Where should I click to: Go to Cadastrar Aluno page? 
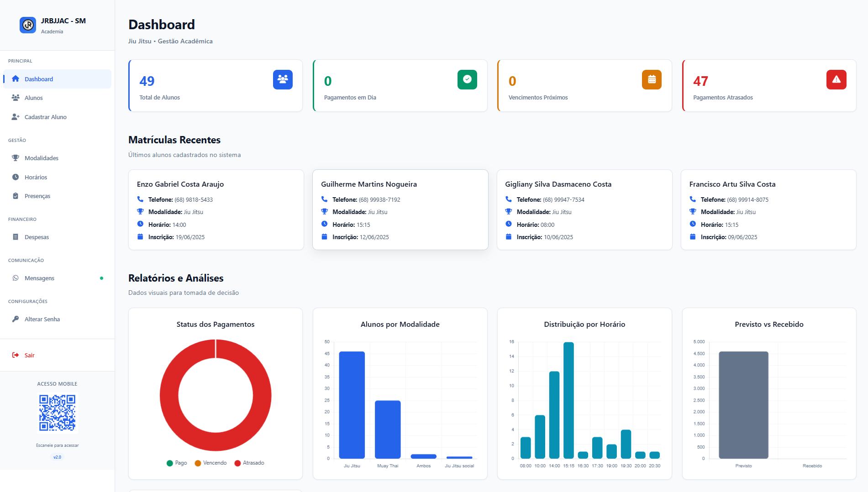(x=45, y=117)
